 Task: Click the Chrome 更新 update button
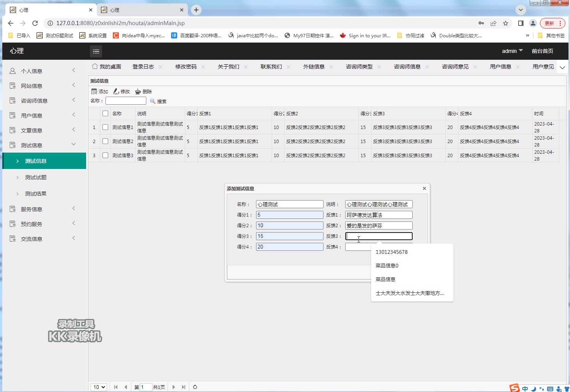click(x=552, y=23)
